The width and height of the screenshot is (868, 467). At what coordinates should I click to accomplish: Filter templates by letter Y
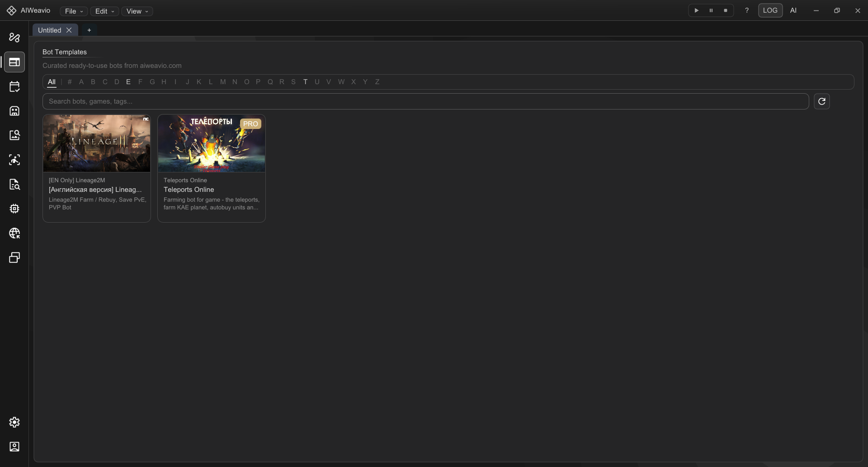point(365,82)
